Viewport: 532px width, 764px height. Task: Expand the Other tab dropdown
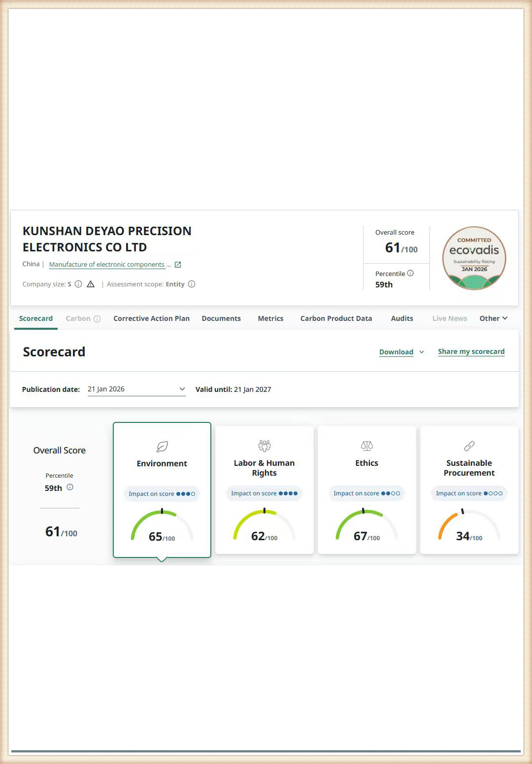[x=494, y=318]
